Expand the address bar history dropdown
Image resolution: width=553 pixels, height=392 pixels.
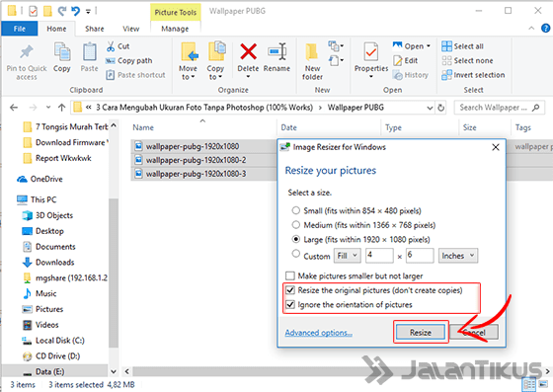coord(430,108)
